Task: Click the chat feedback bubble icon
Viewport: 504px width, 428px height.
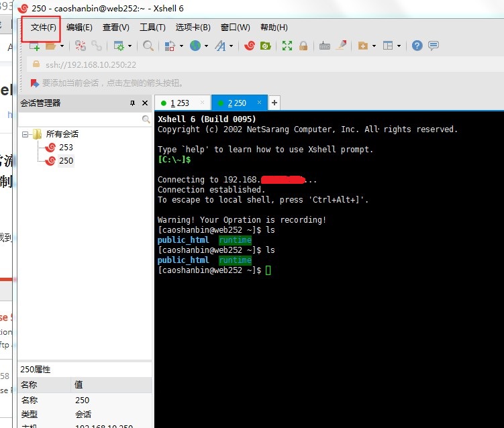Action: (x=434, y=46)
